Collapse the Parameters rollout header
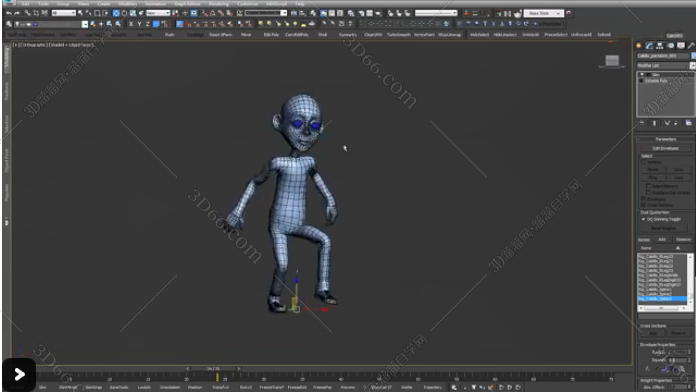 [665, 139]
